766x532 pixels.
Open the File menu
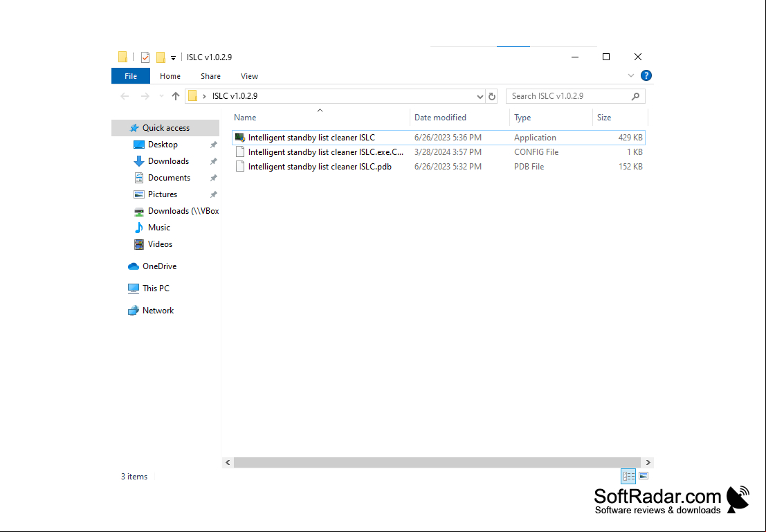tap(131, 76)
